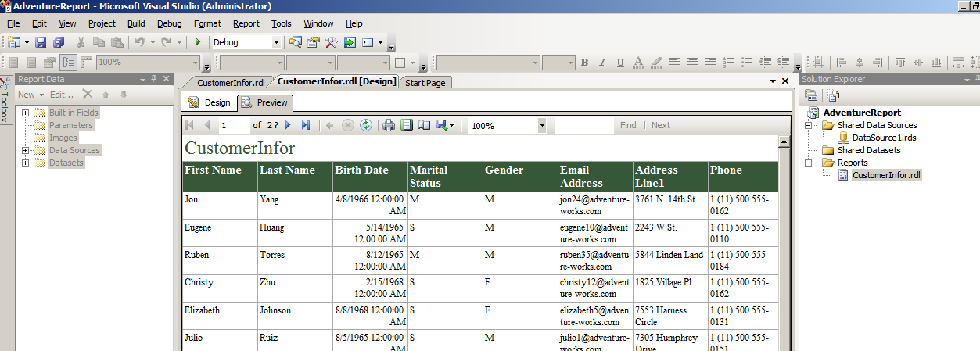
Task: Close the Report Data panel
Action: (x=166, y=78)
